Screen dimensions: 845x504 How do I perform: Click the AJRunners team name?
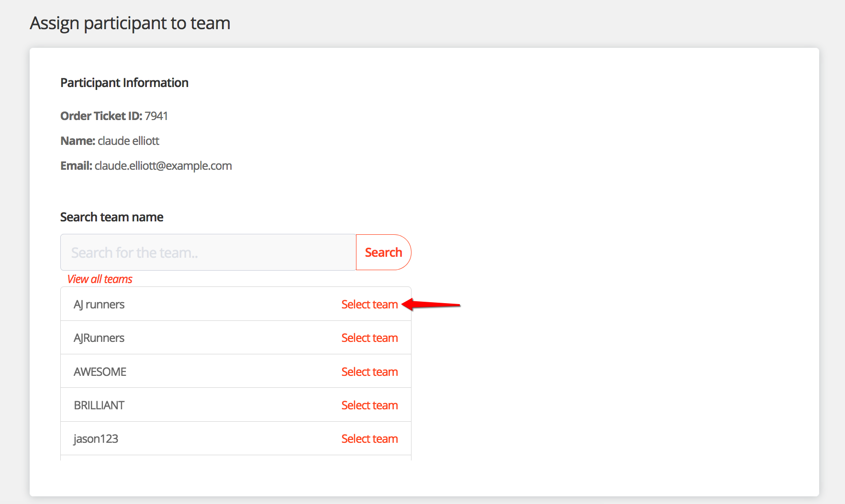tap(99, 338)
